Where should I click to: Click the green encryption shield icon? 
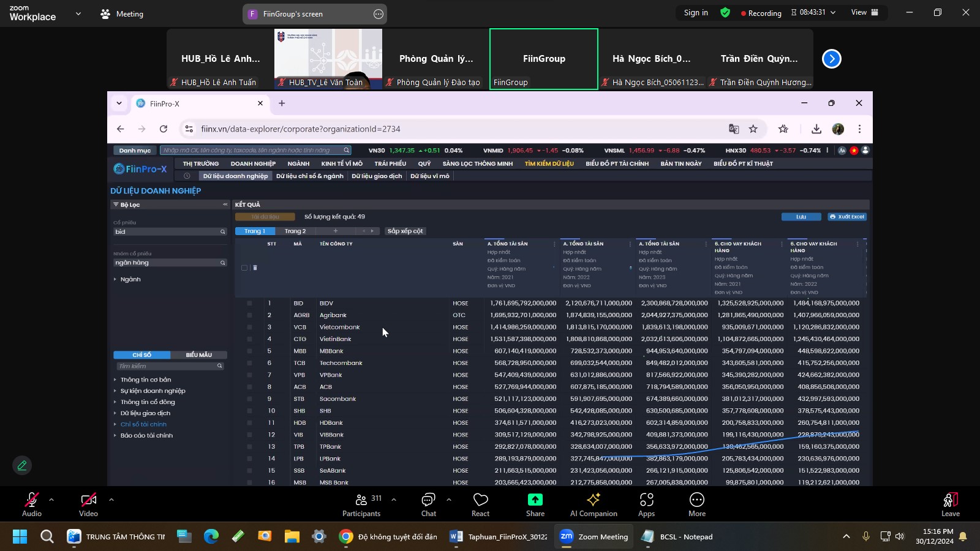(725, 12)
